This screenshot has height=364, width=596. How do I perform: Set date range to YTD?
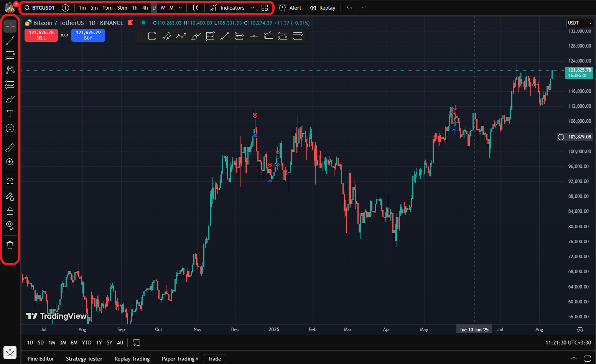[87, 343]
